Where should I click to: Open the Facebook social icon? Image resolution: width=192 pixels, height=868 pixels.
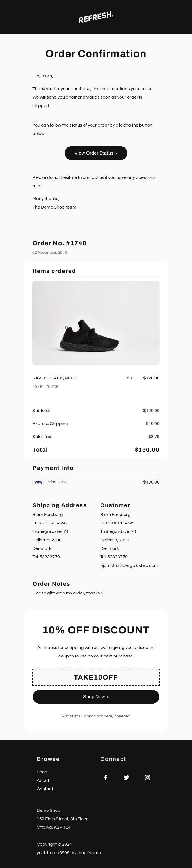[x=105, y=777]
